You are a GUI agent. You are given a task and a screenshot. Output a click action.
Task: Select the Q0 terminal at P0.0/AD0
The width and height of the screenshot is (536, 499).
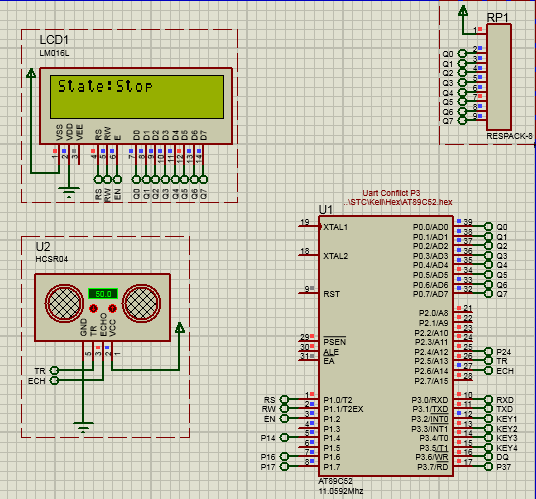489,227
